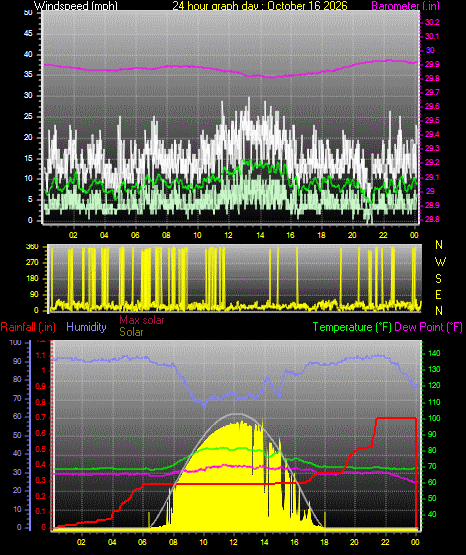Click the temperature axis value "140"
This screenshot has height=555, width=466.
[x=434, y=353]
